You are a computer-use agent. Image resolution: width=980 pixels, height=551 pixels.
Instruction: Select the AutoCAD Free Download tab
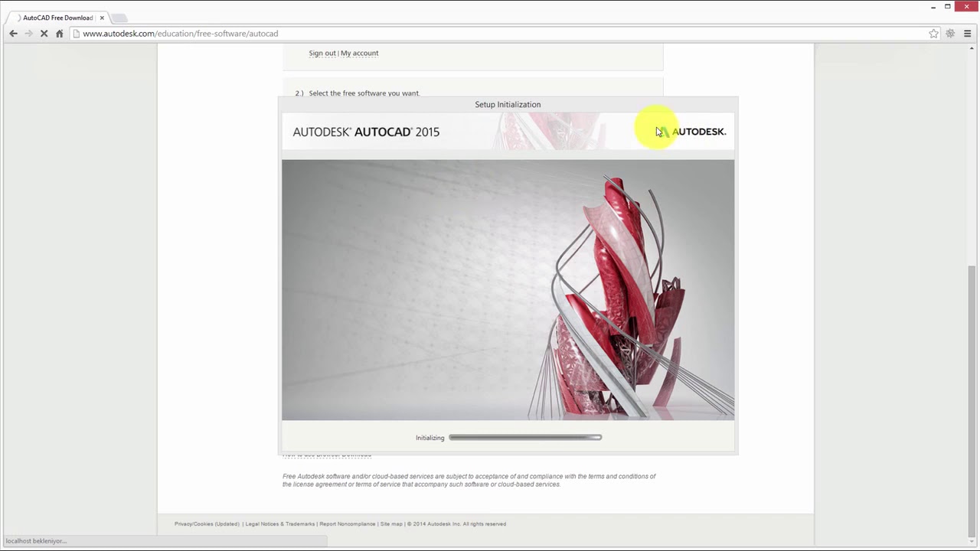coord(58,18)
